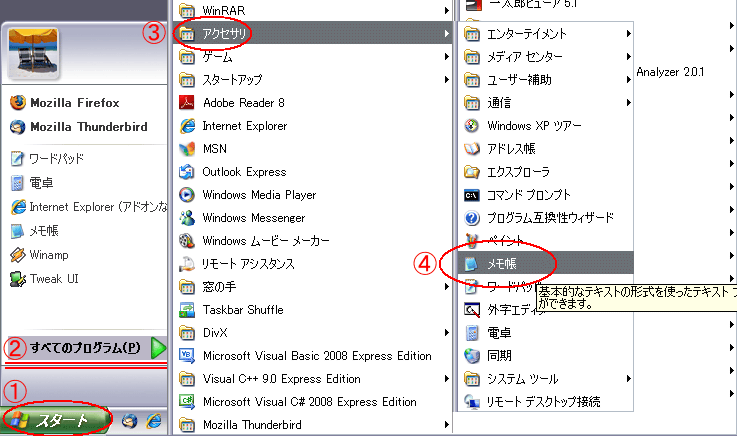Click the Windows Media Player icon
The width and height of the screenshot is (737, 436).
(x=186, y=195)
